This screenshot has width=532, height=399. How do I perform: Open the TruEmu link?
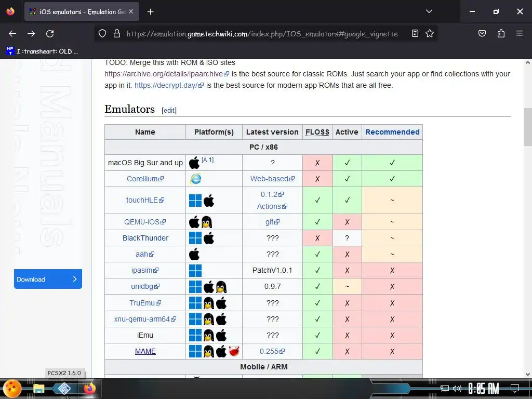(145, 303)
